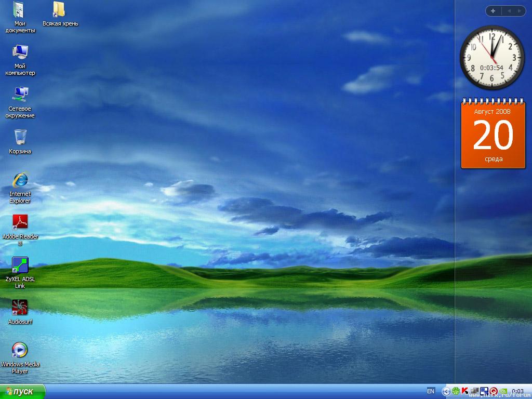Add a gadget with the sidebar plus button
532x399 pixels.
click(493, 11)
